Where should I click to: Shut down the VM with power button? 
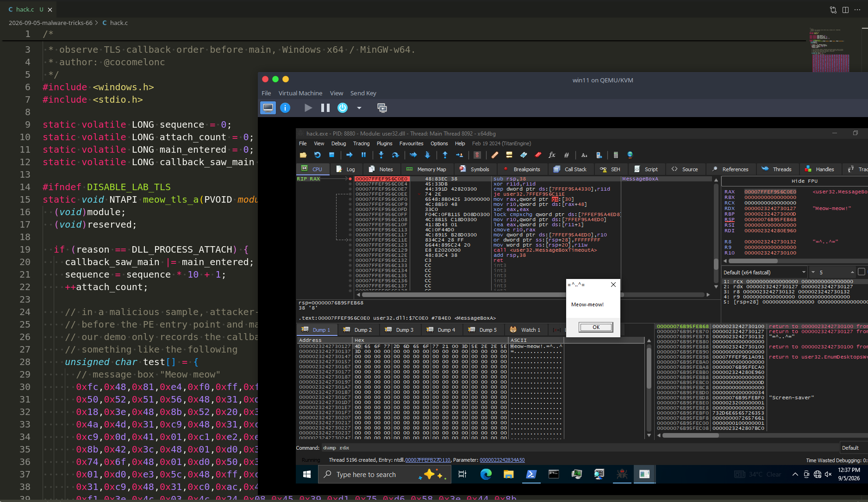click(x=343, y=108)
